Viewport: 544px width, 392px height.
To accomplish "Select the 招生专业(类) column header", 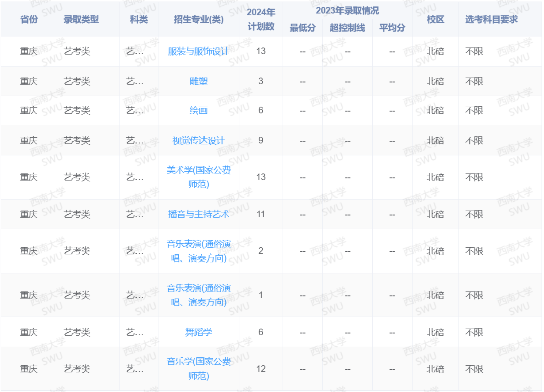I will pyautogui.click(x=198, y=19).
